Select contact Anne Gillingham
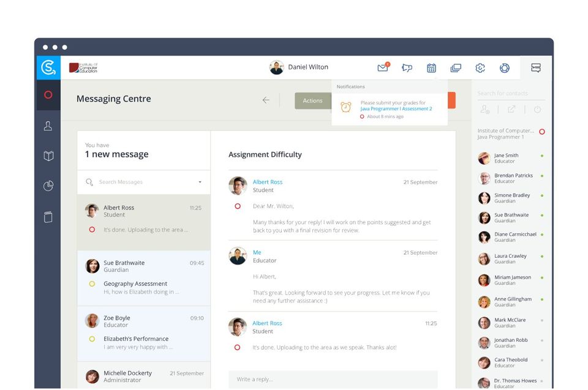The height and width of the screenshot is (390, 588). coord(511,302)
